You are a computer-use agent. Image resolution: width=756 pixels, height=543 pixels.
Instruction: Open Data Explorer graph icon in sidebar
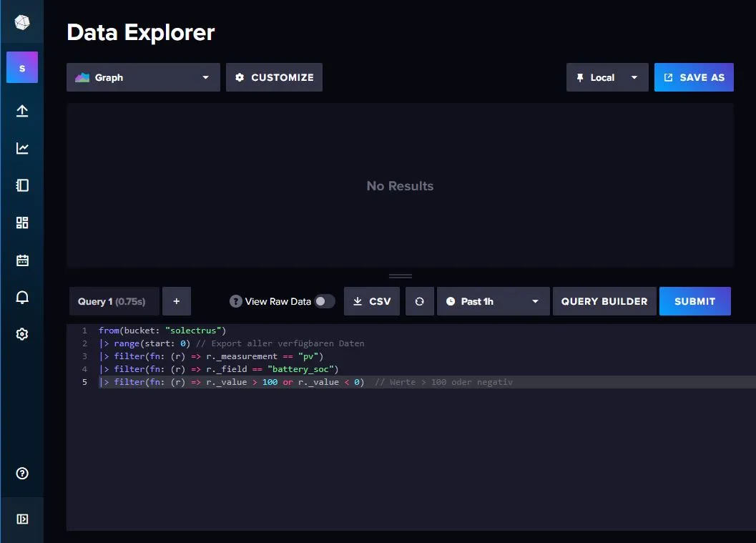click(x=22, y=148)
